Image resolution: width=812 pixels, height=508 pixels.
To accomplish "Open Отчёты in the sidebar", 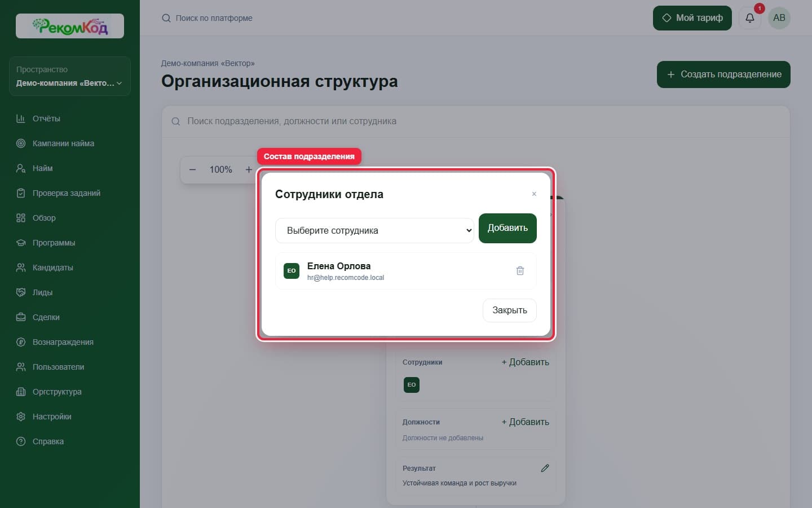I will pyautogui.click(x=70, y=119).
